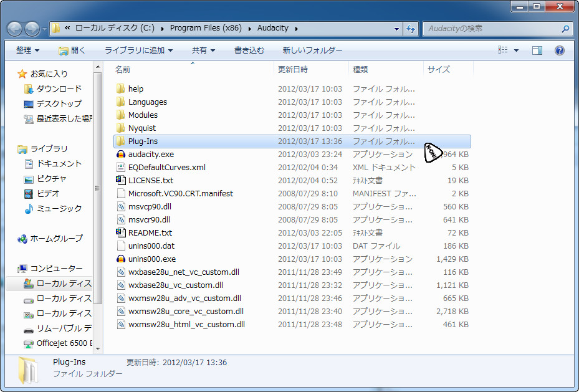Expand the arrow after Program Files (x86)
The height and width of the screenshot is (392, 579).
coord(250,29)
